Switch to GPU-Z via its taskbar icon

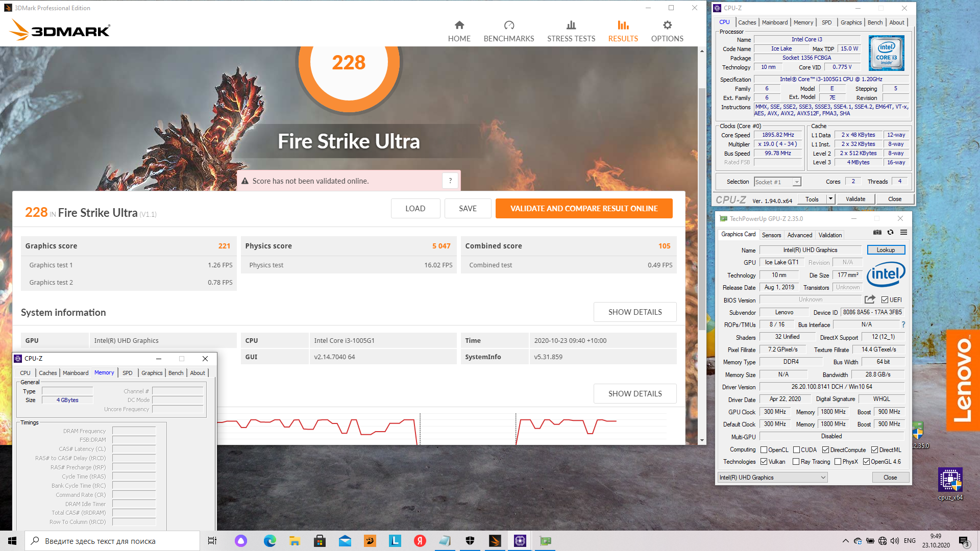545,541
